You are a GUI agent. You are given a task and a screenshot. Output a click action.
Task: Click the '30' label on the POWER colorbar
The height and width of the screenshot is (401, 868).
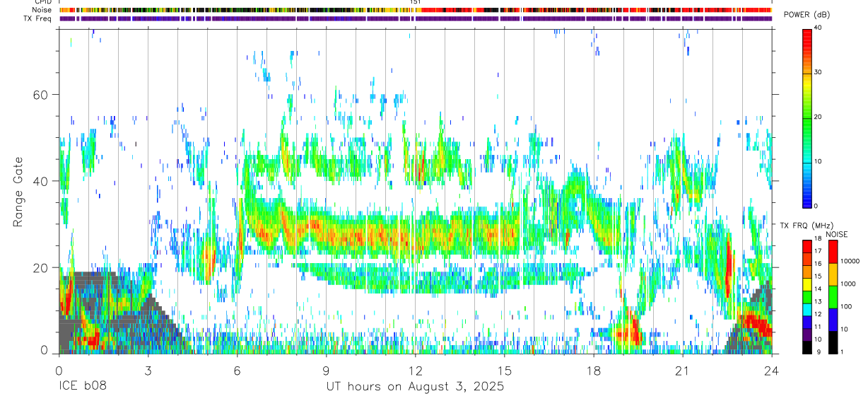tap(819, 72)
